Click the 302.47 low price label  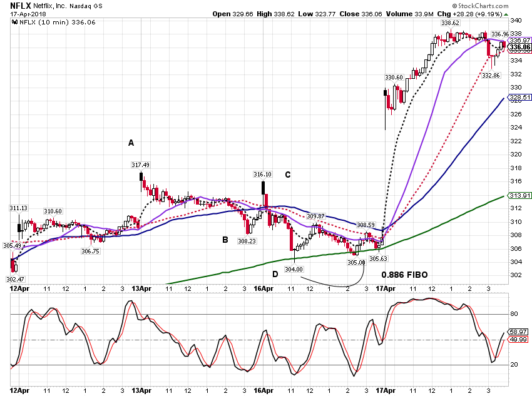(x=15, y=279)
